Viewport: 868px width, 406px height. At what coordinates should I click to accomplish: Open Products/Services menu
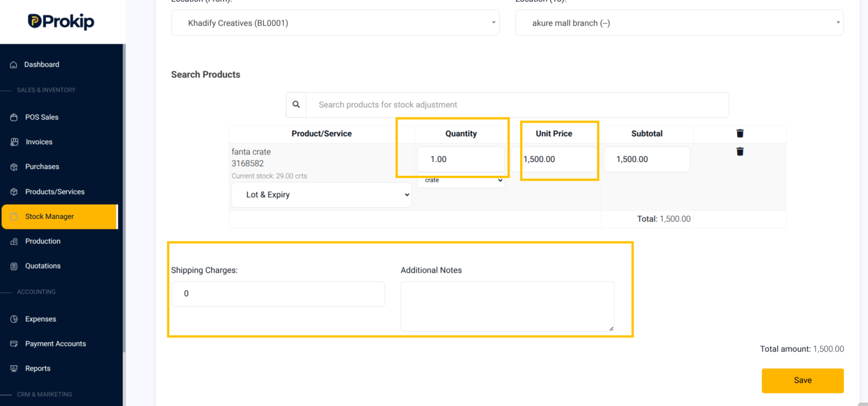[x=55, y=192]
